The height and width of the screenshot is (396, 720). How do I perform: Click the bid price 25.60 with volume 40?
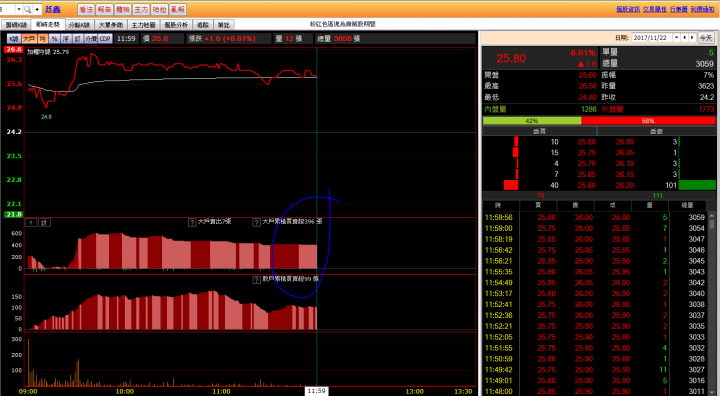coord(586,186)
